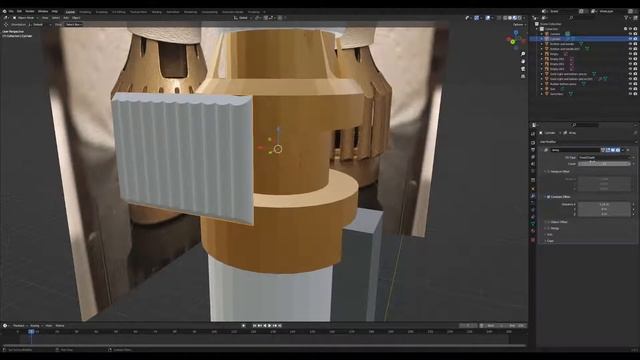Enable the Merge checkbox
Screen dimensions: 640x360
click(x=548, y=228)
